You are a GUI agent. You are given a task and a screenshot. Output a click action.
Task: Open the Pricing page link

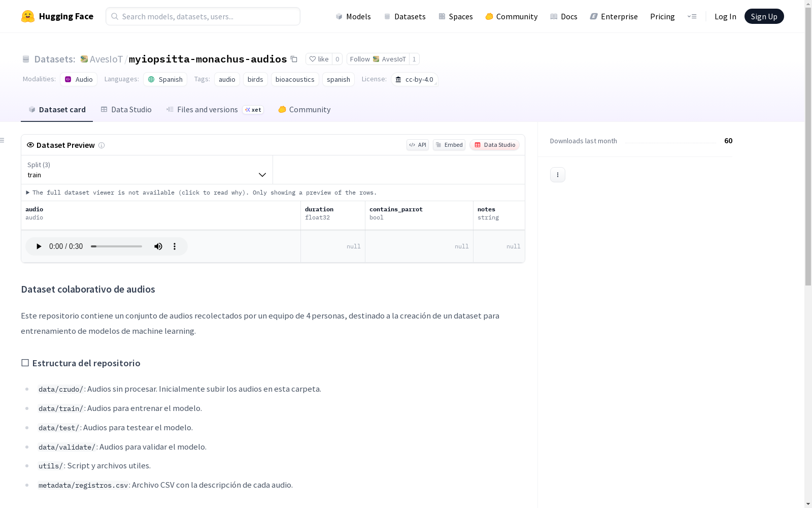[662, 16]
